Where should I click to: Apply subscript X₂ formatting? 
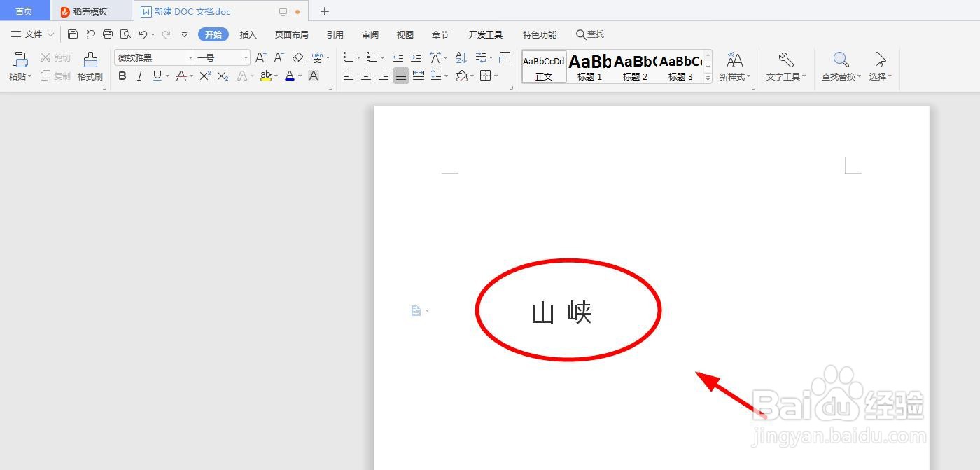point(223,76)
